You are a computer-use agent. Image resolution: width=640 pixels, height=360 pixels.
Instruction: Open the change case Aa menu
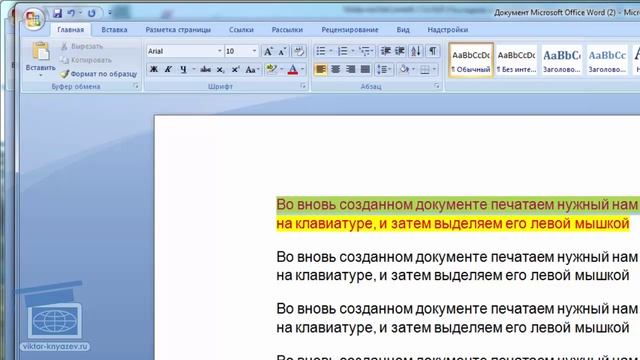click(252, 69)
